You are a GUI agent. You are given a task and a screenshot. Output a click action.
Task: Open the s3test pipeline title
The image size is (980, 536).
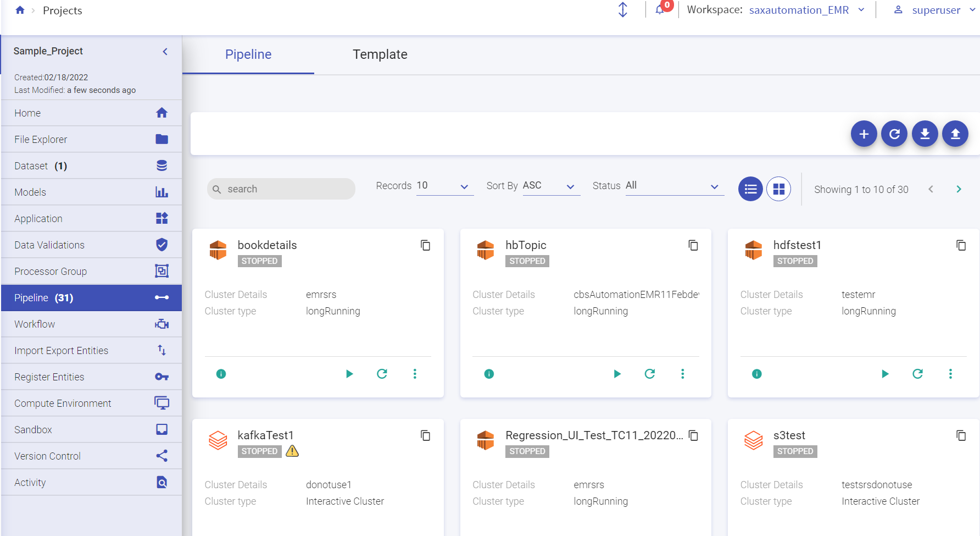[x=789, y=435]
